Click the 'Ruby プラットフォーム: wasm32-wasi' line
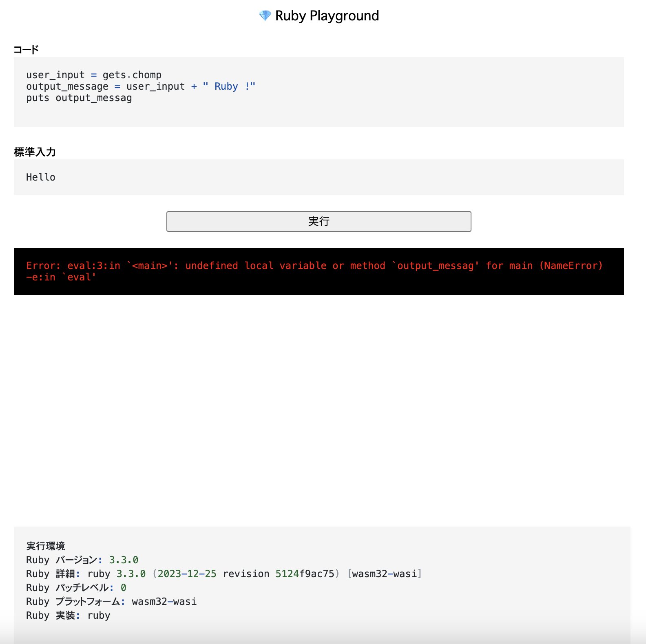 coord(111,602)
